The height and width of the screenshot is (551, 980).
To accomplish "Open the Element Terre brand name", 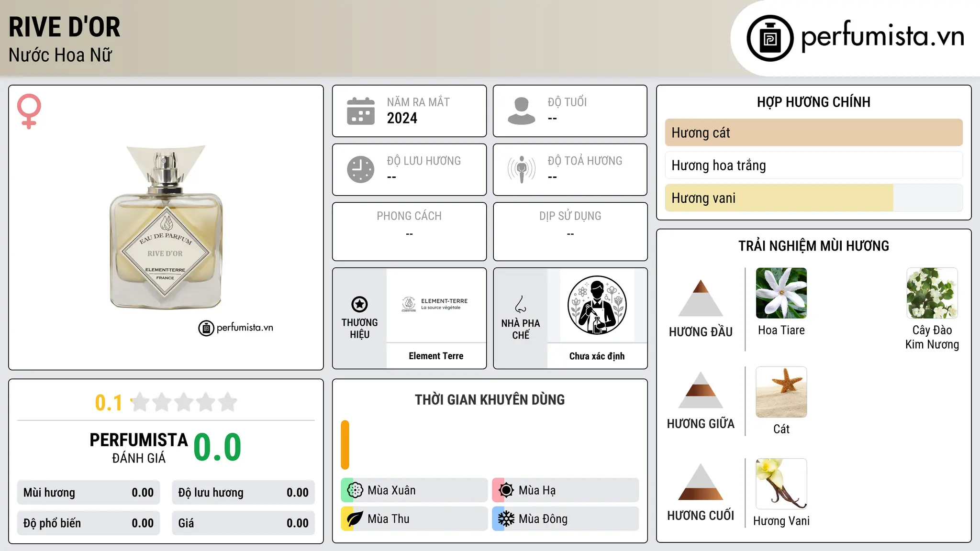I will tap(436, 356).
